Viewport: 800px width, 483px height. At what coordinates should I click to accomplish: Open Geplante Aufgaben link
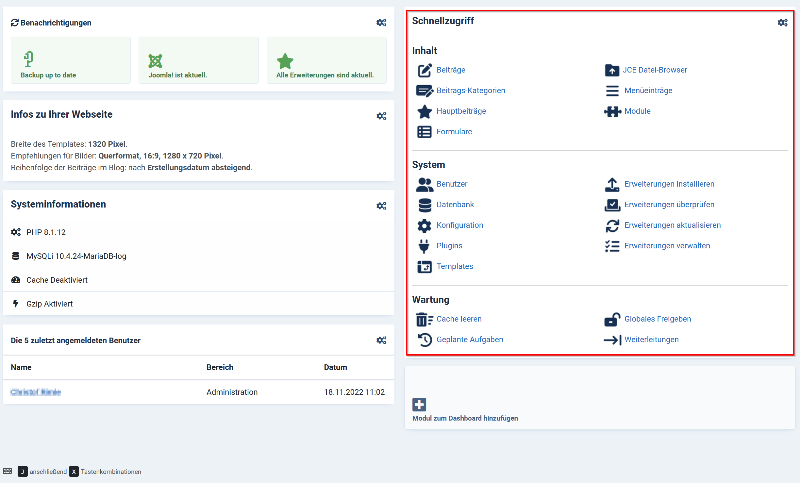(x=469, y=340)
